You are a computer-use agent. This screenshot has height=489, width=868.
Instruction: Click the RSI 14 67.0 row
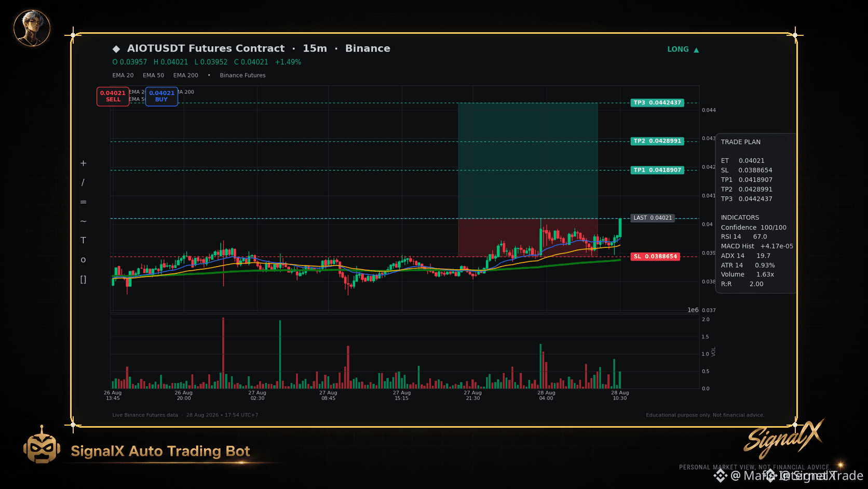744,237
